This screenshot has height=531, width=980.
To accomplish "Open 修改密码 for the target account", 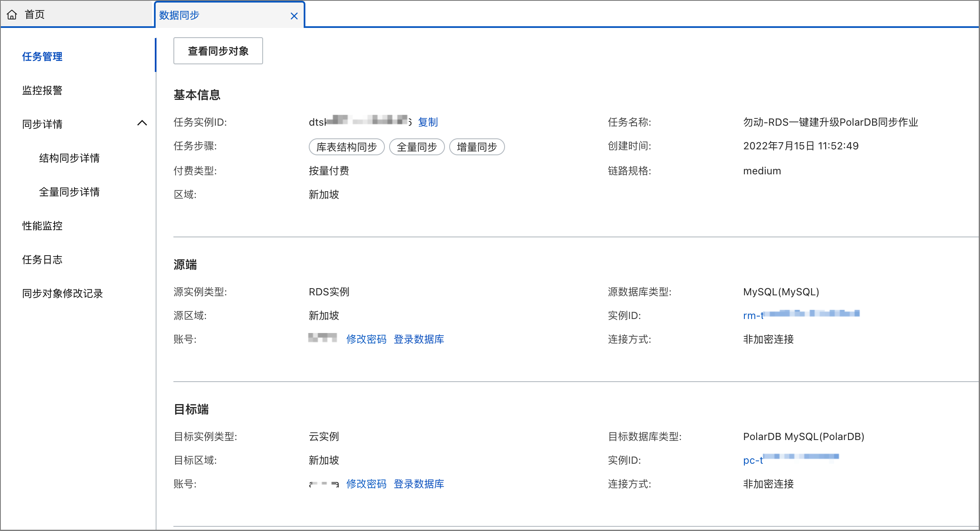I will tap(366, 484).
